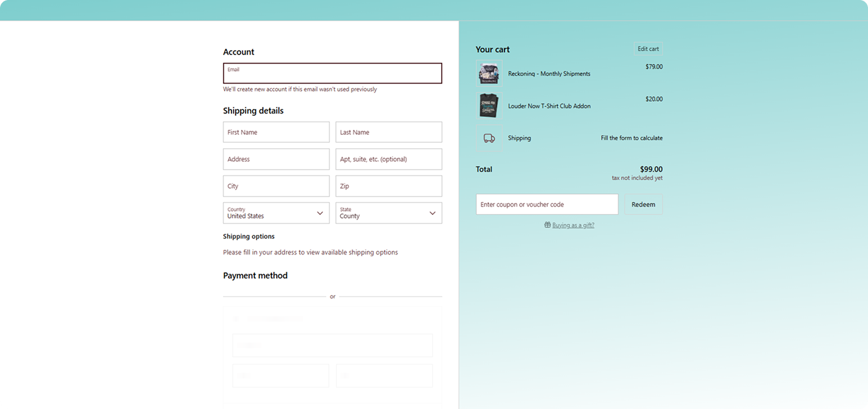Follow the Buying as a gift link
The width and height of the screenshot is (868, 409).
573,225
